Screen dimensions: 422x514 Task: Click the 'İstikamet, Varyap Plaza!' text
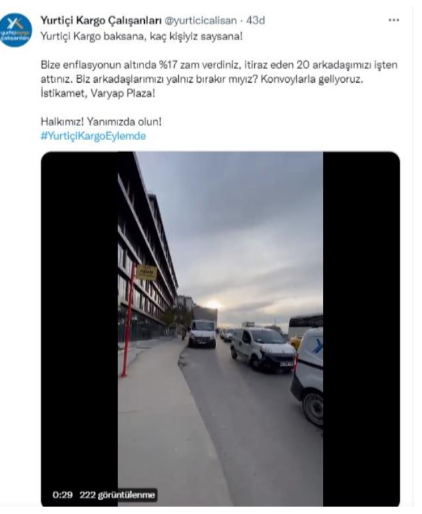[x=98, y=93]
